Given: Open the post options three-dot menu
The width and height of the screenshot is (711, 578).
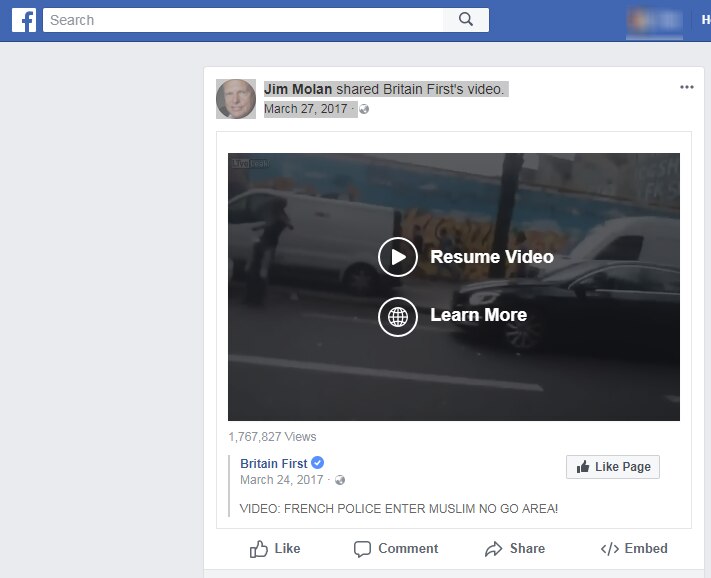Looking at the screenshot, I should (686, 87).
